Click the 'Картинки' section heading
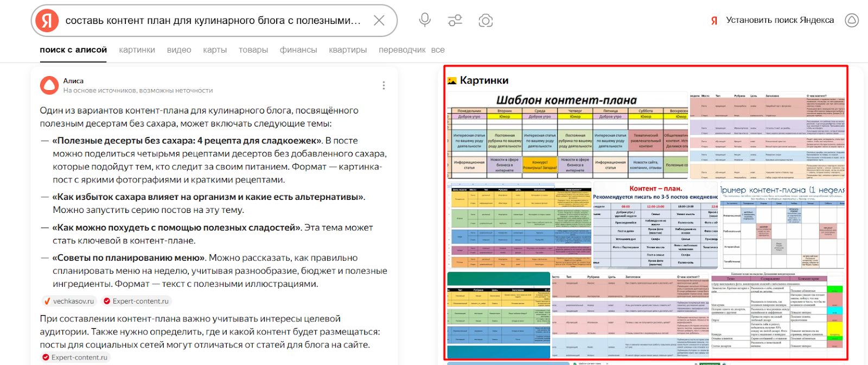Image resolution: width=868 pixels, height=365 pixels. point(483,80)
